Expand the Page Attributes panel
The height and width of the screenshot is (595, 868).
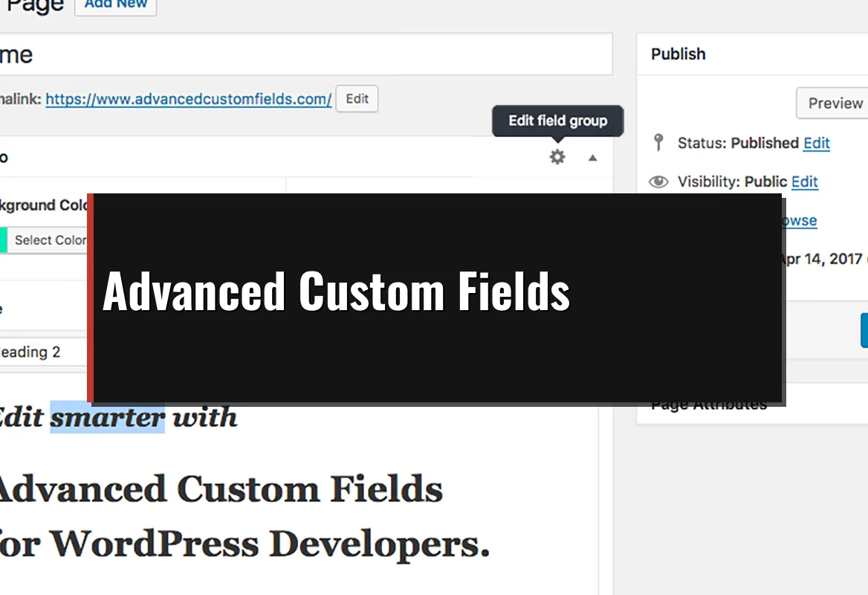pyautogui.click(x=709, y=406)
